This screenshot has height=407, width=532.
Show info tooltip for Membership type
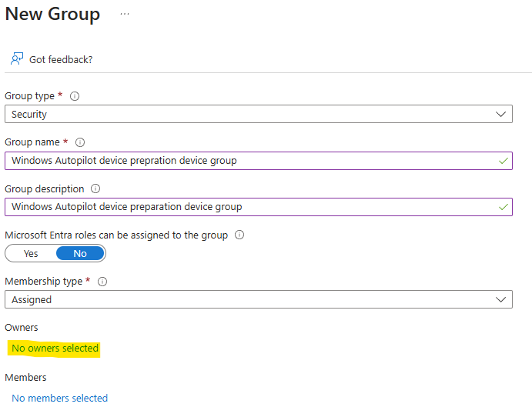pyautogui.click(x=102, y=282)
